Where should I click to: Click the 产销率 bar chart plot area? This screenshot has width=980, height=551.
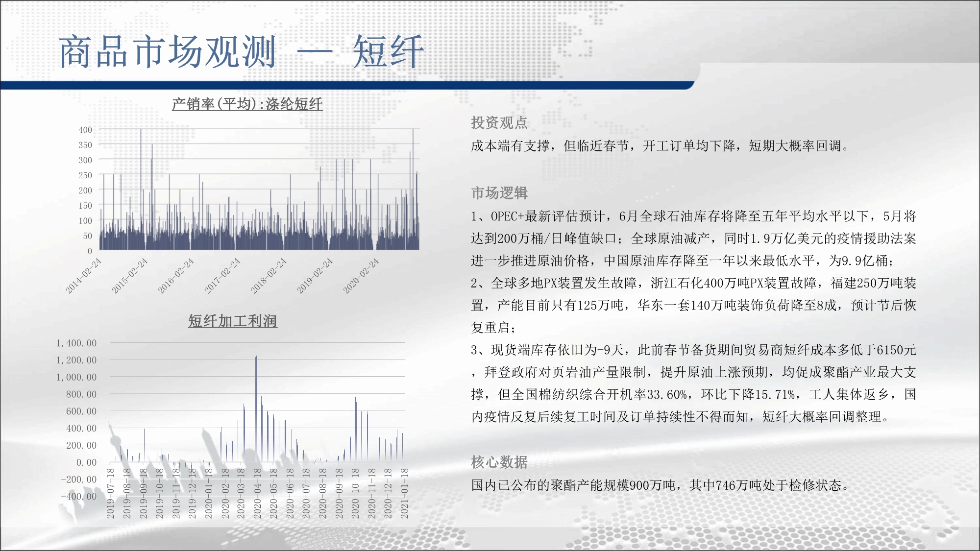(x=259, y=190)
